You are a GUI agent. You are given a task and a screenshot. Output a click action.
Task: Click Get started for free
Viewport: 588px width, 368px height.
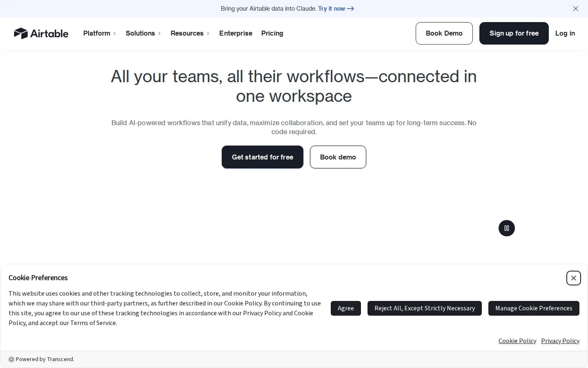[263, 157]
